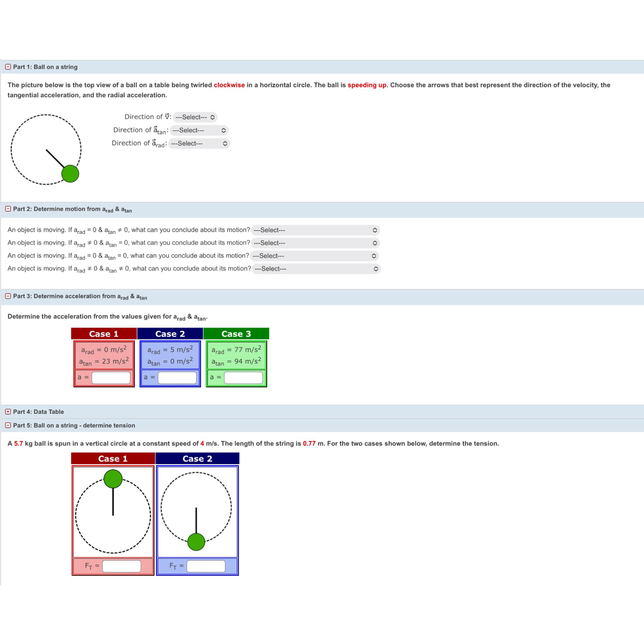Open last motion conclusion dropdown

316,269
